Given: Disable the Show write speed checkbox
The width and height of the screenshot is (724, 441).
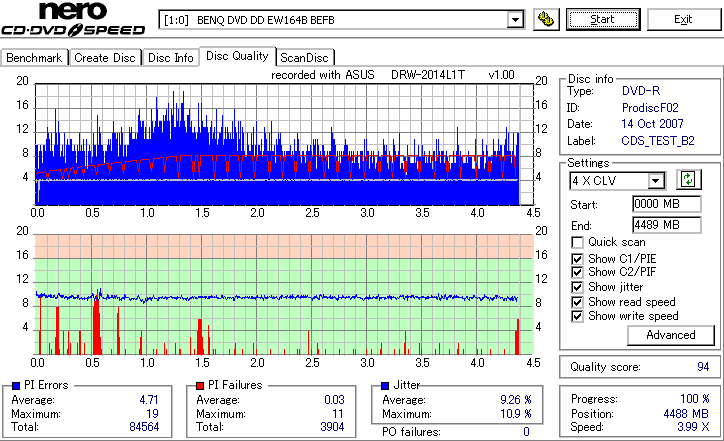Looking at the screenshot, I should click(x=577, y=316).
